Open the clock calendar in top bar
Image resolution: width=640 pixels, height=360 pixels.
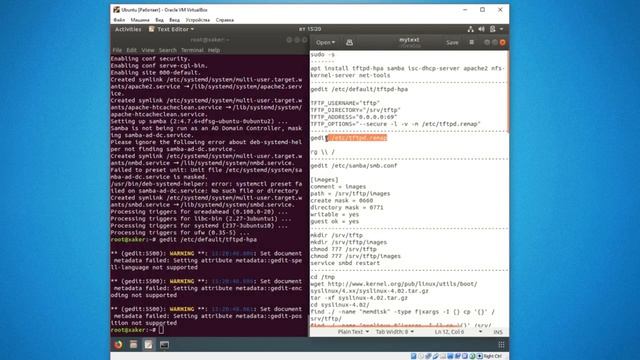click(x=310, y=29)
